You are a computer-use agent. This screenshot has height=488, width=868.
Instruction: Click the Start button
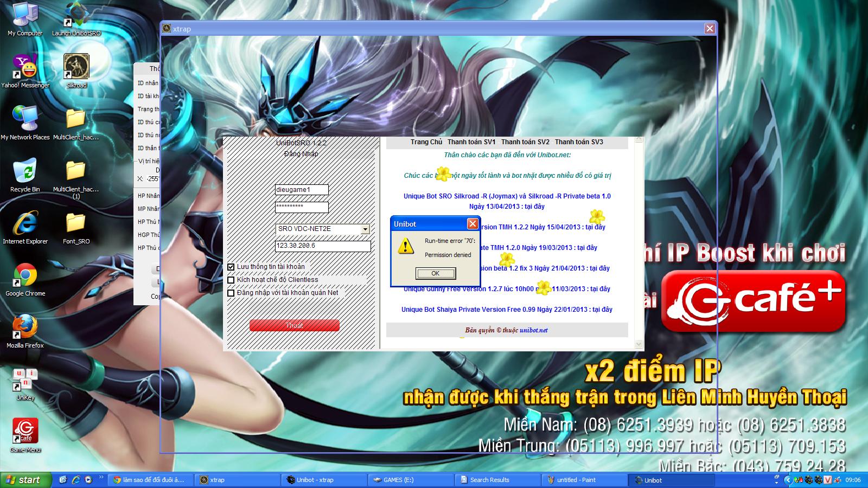pyautogui.click(x=25, y=480)
